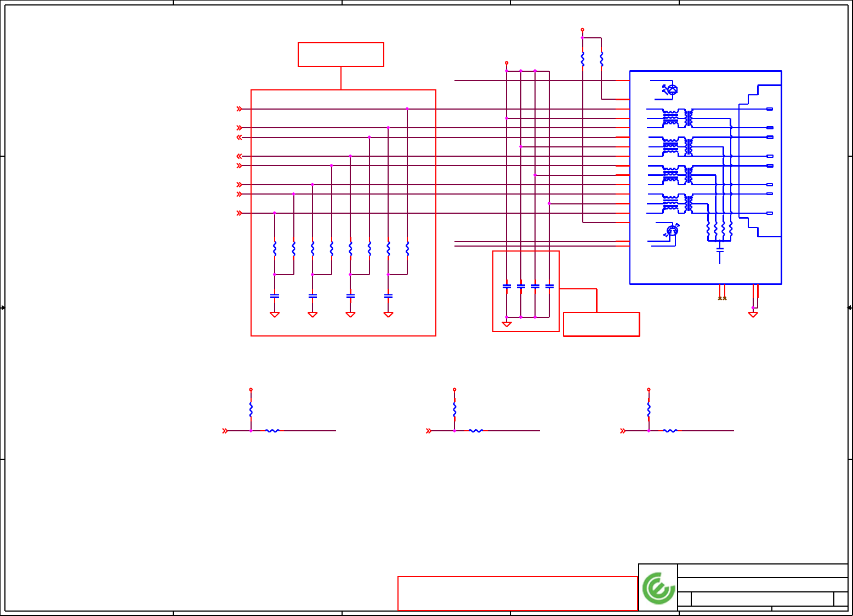Select the capacitor symbol inside the blue connector block
Viewport: 853px width, 616px height.
(720, 250)
